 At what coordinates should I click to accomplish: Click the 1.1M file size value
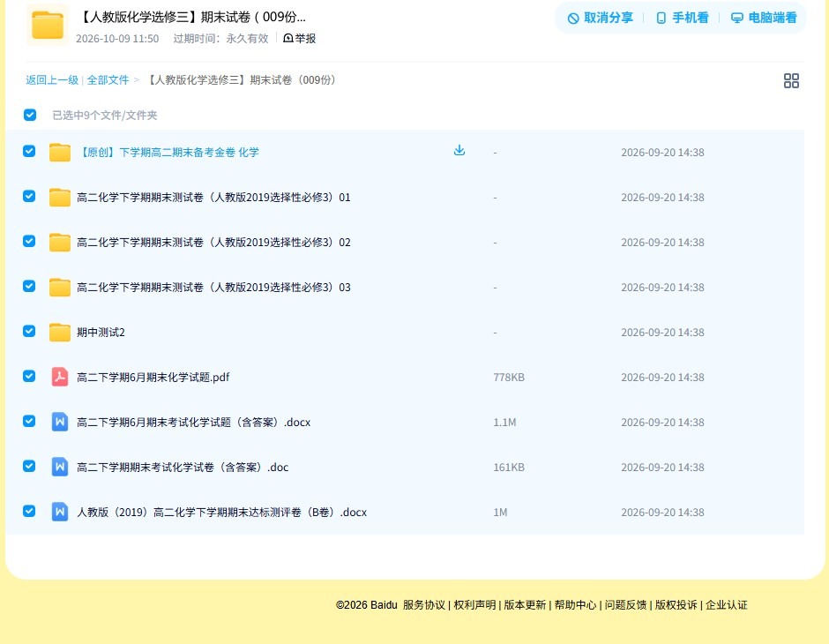coord(505,422)
